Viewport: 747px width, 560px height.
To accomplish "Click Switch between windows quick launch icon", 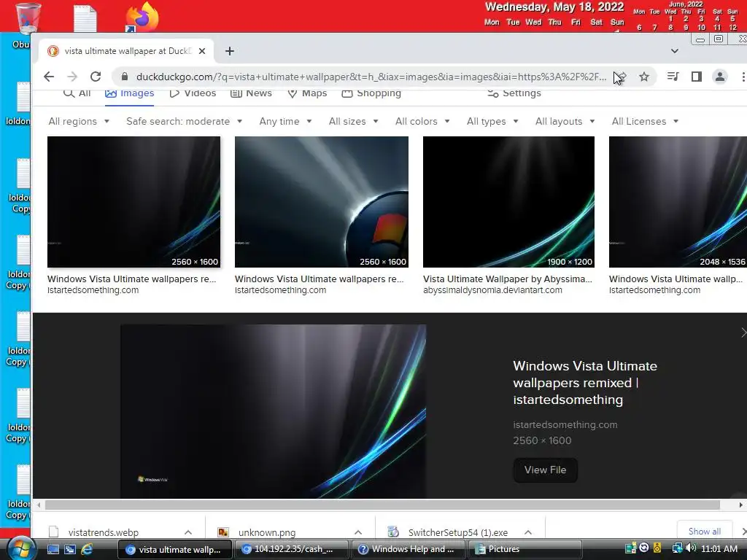I will coord(70,549).
